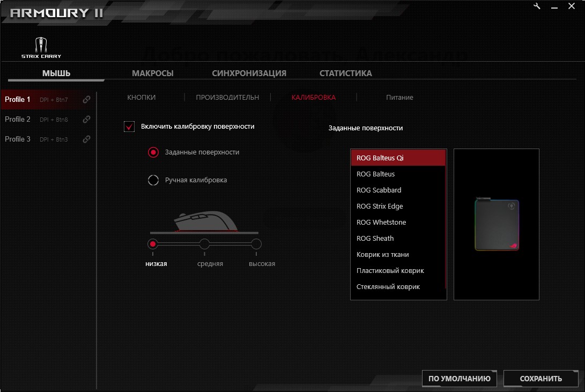
Task: Switch to the МАКРОСЫ tab
Action: (x=153, y=73)
